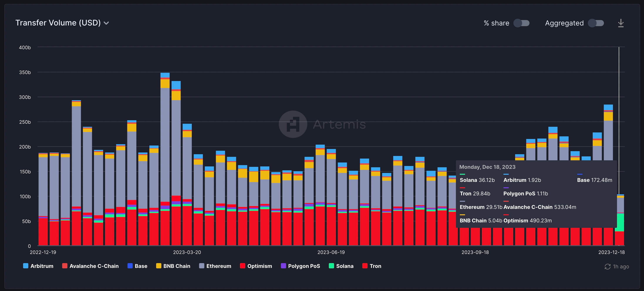Click the Ethereum legend color swatch
Viewport: 644px width, 291px height.
click(202, 266)
